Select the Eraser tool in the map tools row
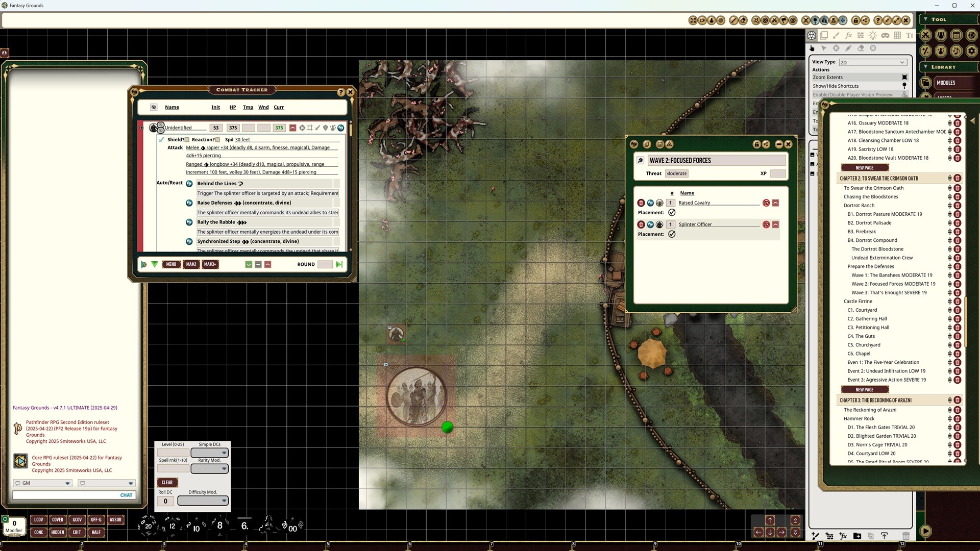The image size is (980, 551). pos(861,48)
